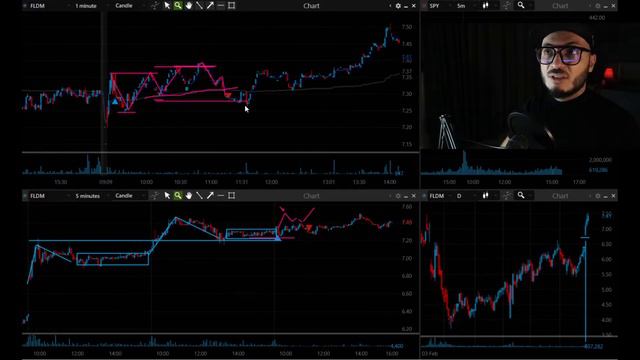Open studies icon in FLDM 5 minutes chart toolbar
Image resolution: width=640 pixels, height=360 pixels.
(155, 196)
